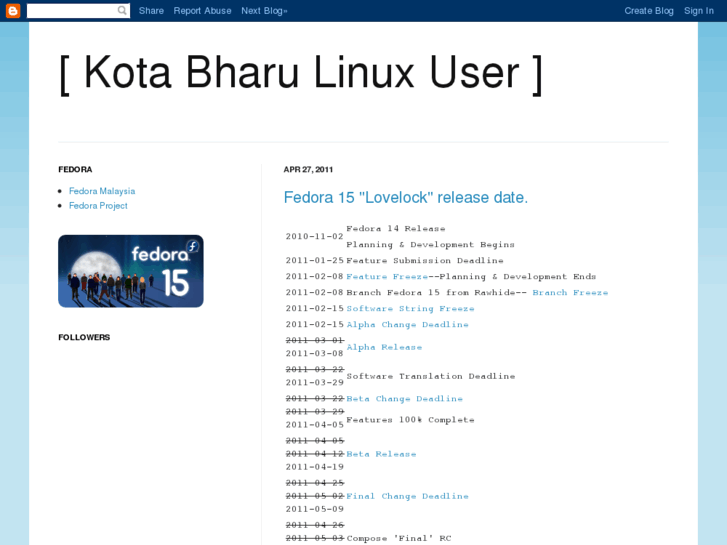Click the APR 27, 2011 date header
727x545 pixels.
pyautogui.click(x=308, y=170)
